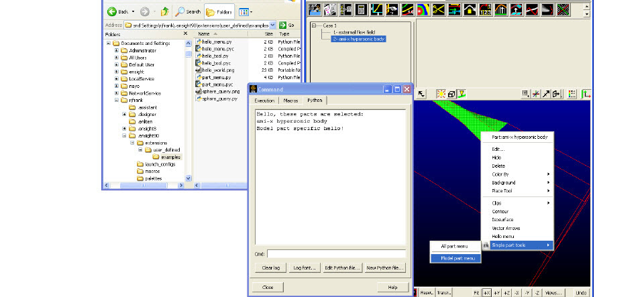
Task: Open the Explorer Views dropdown
Action: coord(246,11)
